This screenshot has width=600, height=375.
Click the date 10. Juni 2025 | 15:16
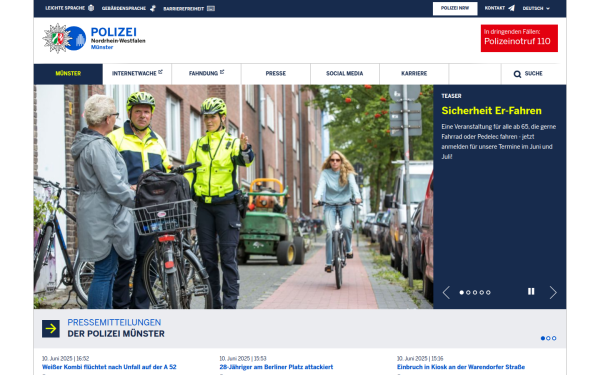coord(420,359)
